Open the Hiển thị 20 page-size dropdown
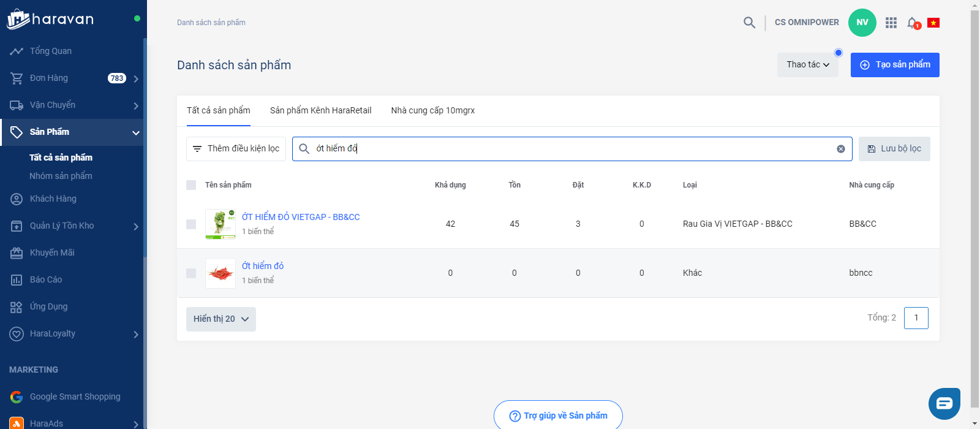This screenshot has width=980, height=429. point(221,319)
